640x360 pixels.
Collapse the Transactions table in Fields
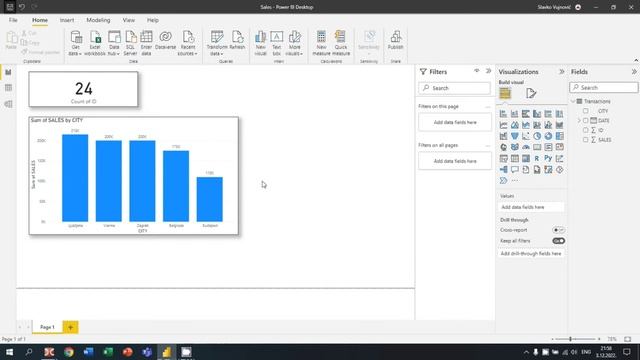pos(573,101)
